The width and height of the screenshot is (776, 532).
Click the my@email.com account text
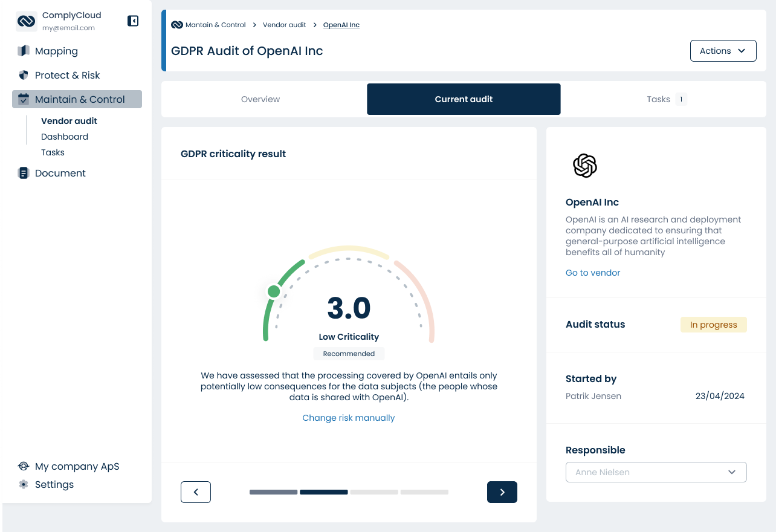(68, 28)
